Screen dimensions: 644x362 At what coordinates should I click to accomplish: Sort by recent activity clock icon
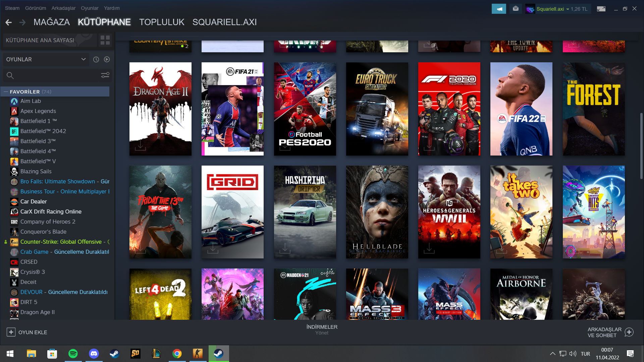pyautogui.click(x=96, y=59)
